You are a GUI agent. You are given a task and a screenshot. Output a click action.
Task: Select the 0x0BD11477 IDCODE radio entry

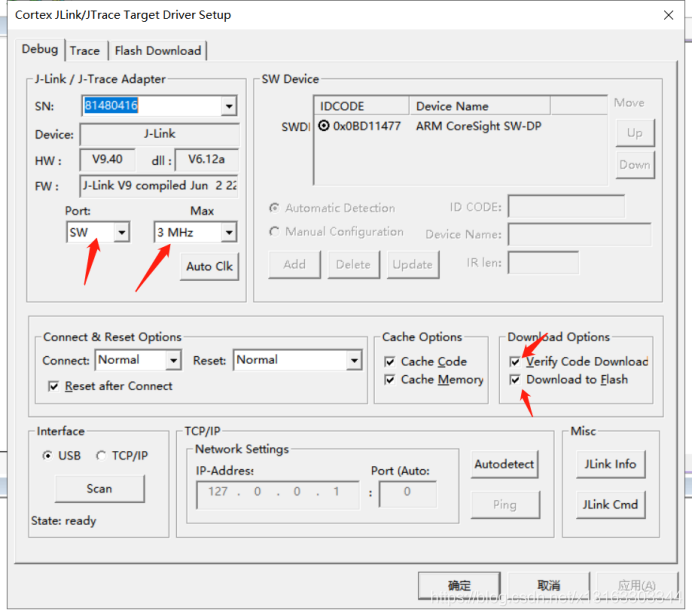(324, 126)
